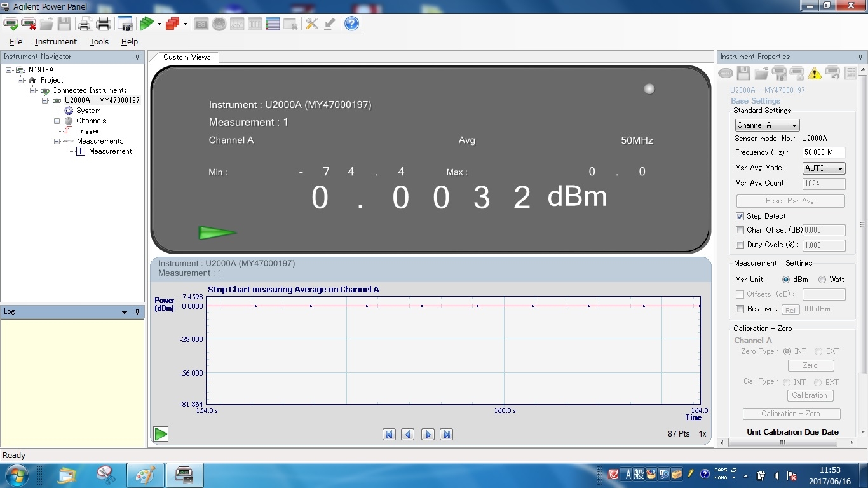Image resolution: width=868 pixels, height=488 pixels.
Task: Open dropdown arrow next to green start icon
Action: 159,24
